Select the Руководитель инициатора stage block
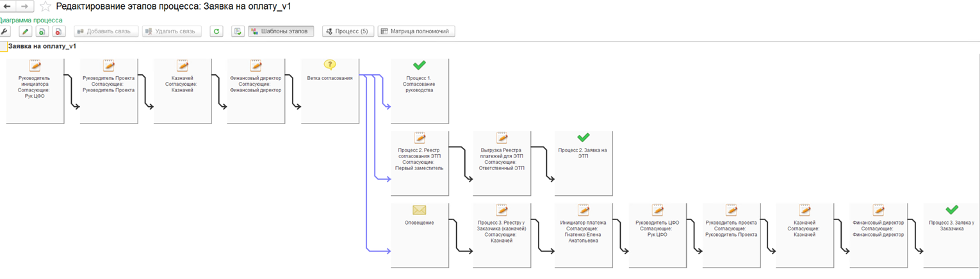Image resolution: width=980 pixels, height=279 pixels. 35,90
